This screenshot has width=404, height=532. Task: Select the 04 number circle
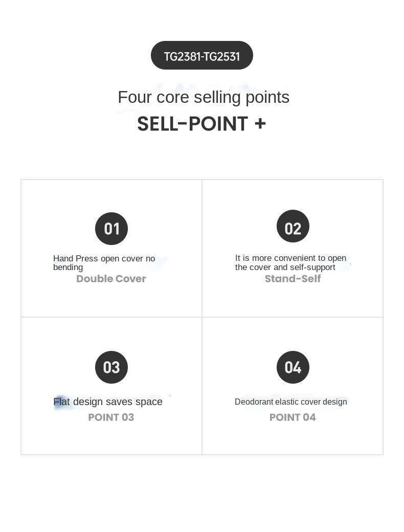(x=293, y=367)
